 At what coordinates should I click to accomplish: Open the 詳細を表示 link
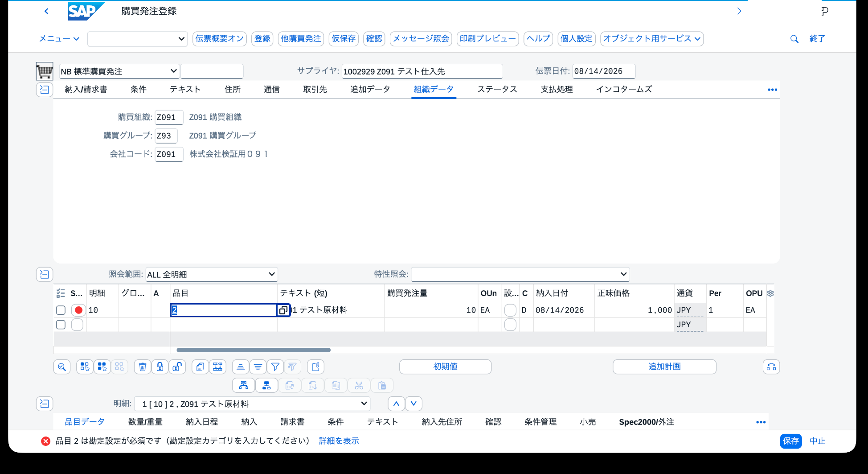(339, 441)
